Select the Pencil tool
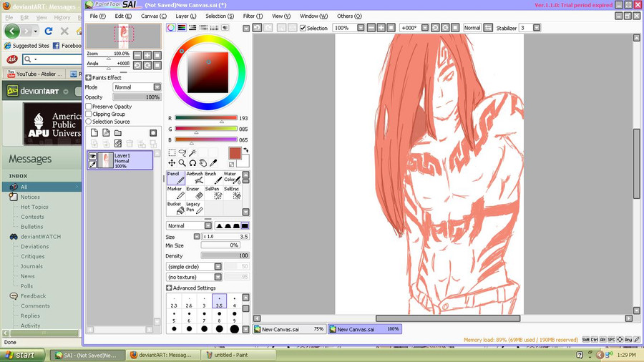The image size is (644, 362). point(176,178)
